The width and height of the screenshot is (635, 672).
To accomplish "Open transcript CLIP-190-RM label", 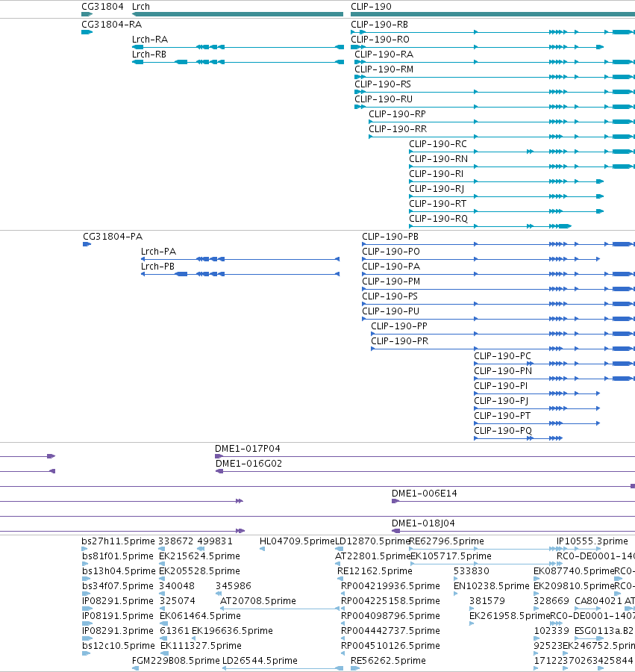I will (x=384, y=69).
